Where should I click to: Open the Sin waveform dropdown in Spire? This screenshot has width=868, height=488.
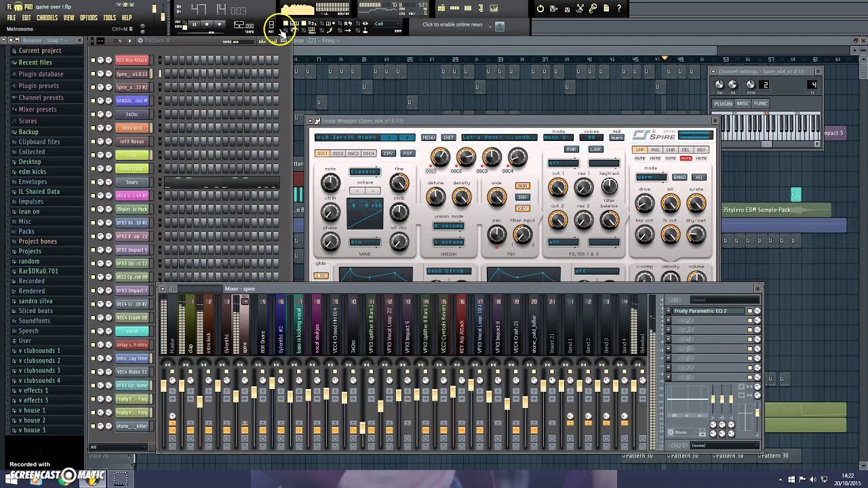(x=365, y=242)
